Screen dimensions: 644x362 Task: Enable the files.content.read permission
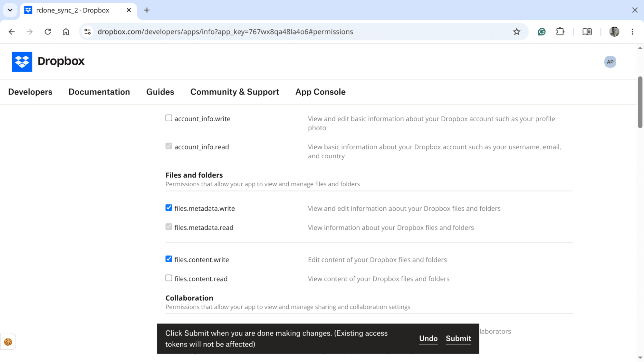tap(169, 278)
